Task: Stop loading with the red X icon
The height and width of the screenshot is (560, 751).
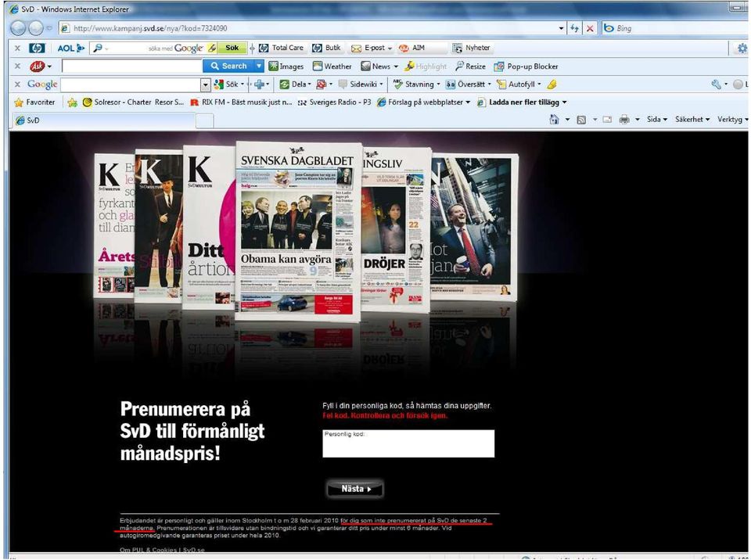Action: (590, 28)
